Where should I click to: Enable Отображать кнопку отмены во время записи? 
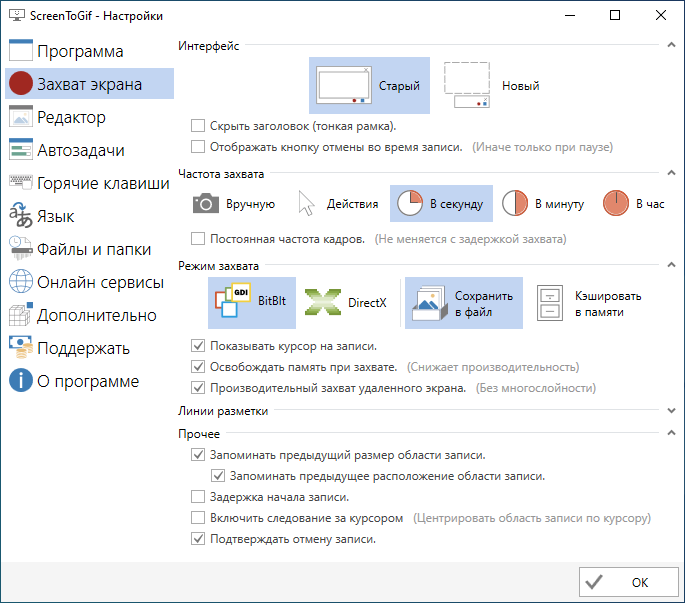tap(198, 147)
